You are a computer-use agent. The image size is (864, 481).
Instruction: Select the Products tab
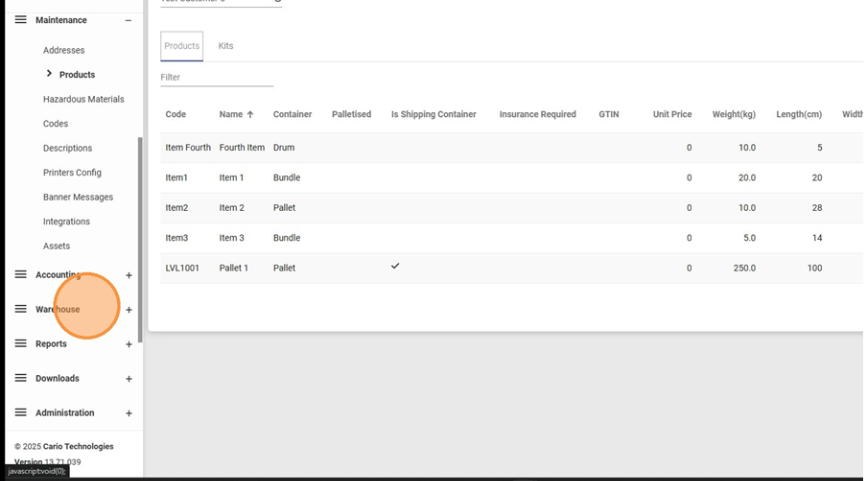pyautogui.click(x=182, y=46)
